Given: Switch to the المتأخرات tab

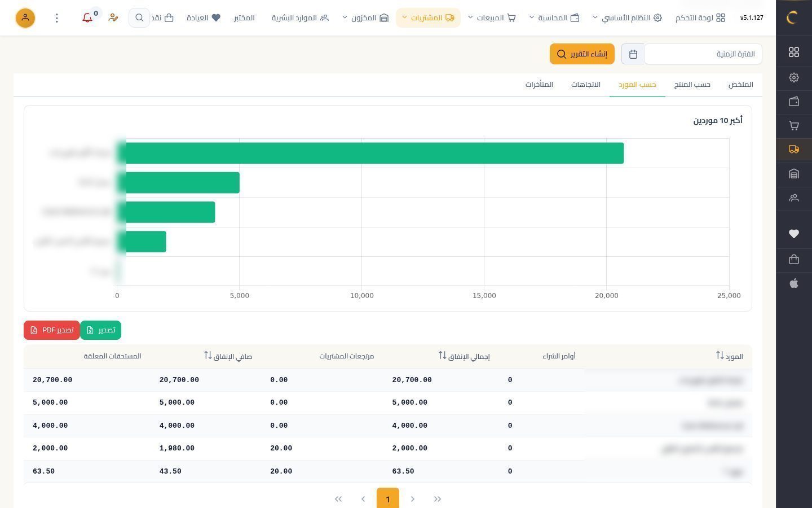Looking at the screenshot, I should click(x=539, y=85).
